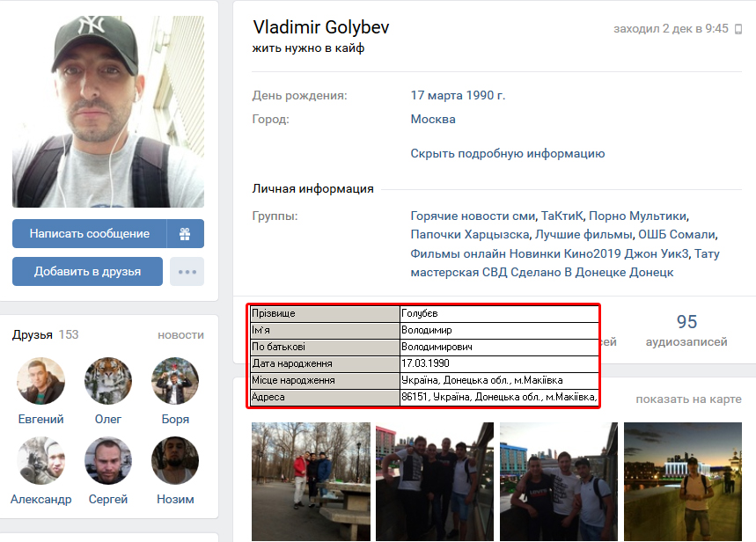Open group link Папочки Харцызска
Viewport: 756px width, 542px height.
pyautogui.click(x=470, y=234)
